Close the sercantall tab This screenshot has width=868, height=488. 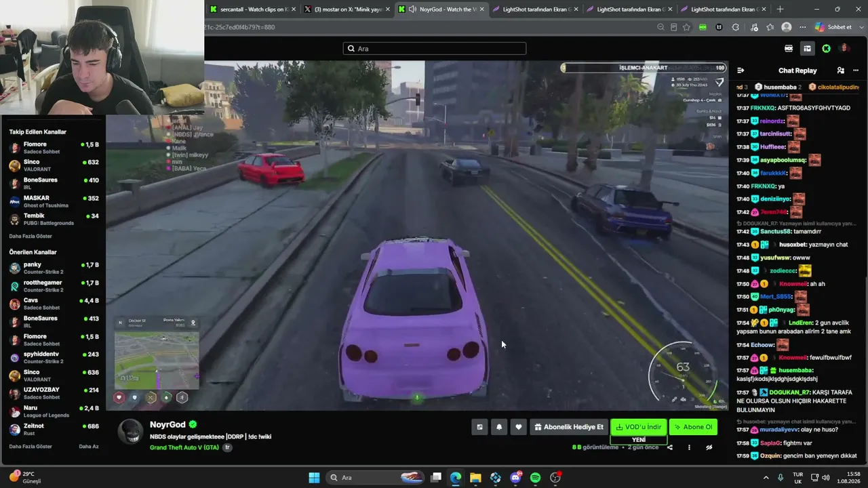294,9
